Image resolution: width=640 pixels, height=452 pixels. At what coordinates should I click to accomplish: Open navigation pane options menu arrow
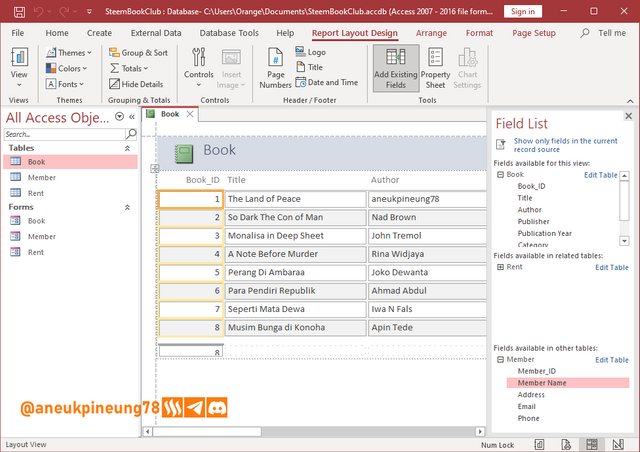pos(119,117)
